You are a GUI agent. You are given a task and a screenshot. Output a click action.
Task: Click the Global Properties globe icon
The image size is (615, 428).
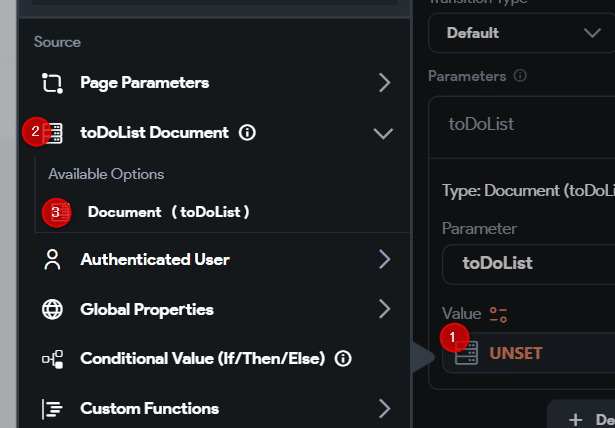(x=52, y=309)
